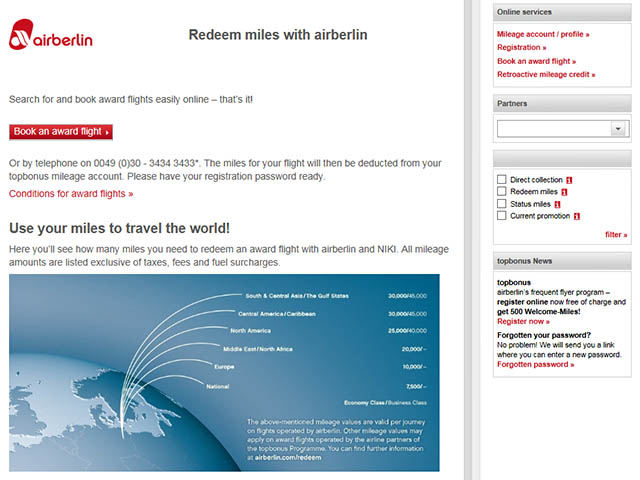Click 'Use your miles to travel the world!' heading
The height and width of the screenshot is (480, 640).
point(119,228)
